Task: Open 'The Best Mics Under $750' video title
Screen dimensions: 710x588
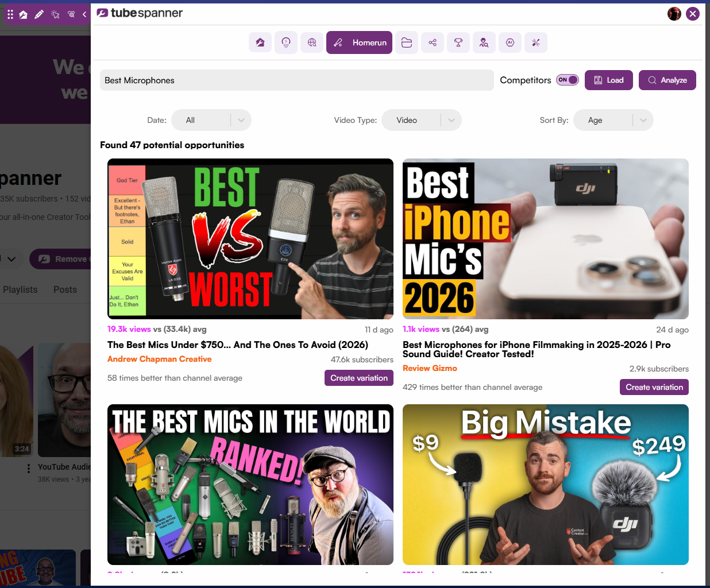Action: tap(238, 345)
